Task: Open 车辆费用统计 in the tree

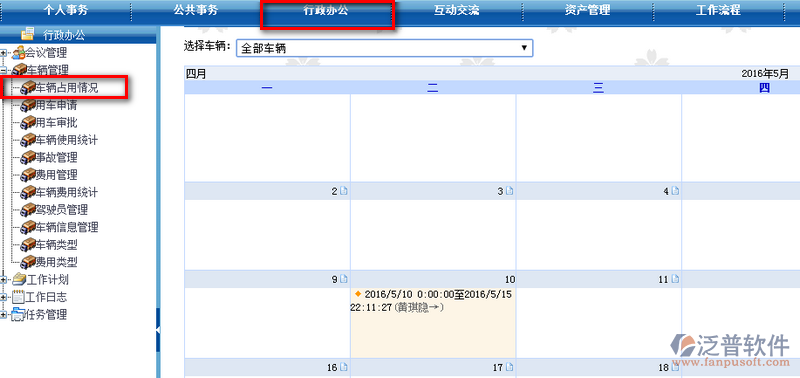Action: [x=66, y=192]
